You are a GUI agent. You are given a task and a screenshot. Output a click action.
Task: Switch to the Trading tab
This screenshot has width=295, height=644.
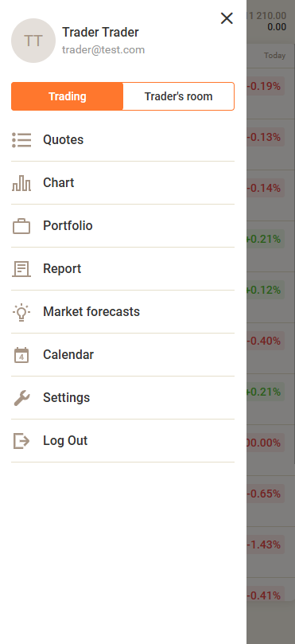[68, 96]
